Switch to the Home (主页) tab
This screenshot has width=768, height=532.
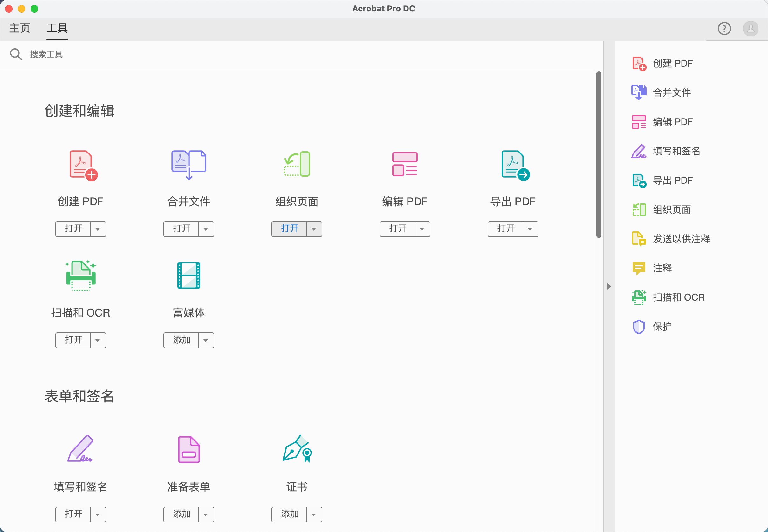(x=20, y=28)
